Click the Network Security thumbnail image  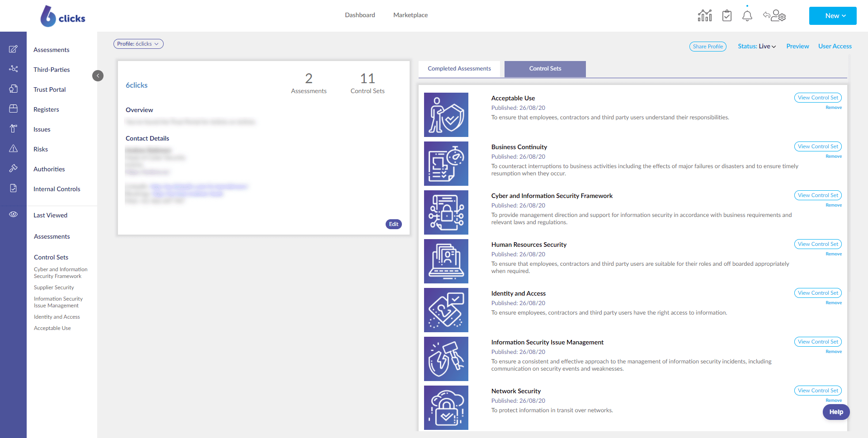pyautogui.click(x=446, y=407)
